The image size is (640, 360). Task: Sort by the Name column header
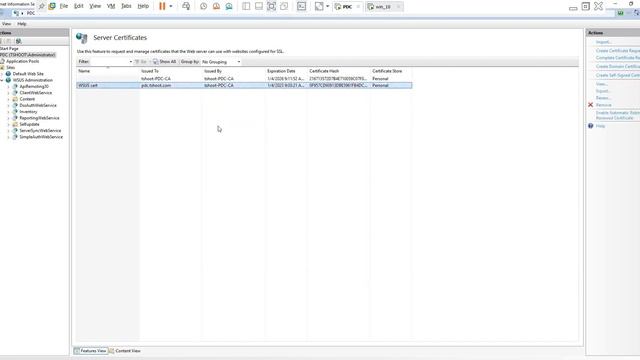[108, 71]
